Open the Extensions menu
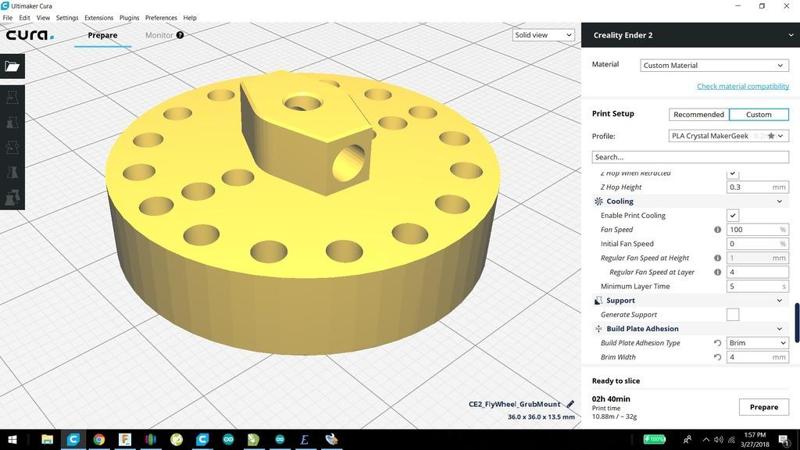The height and width of the screenshot is (450, 800). (98, 18)
